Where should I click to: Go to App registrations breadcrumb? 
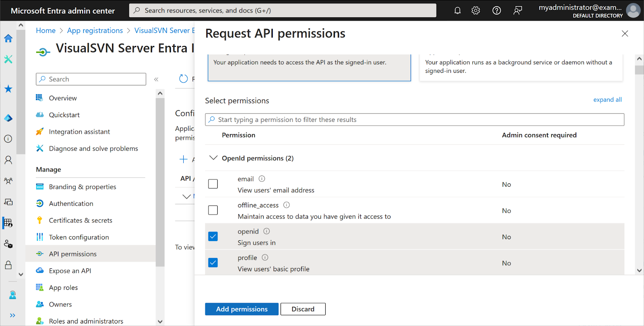tap(95, 31)
